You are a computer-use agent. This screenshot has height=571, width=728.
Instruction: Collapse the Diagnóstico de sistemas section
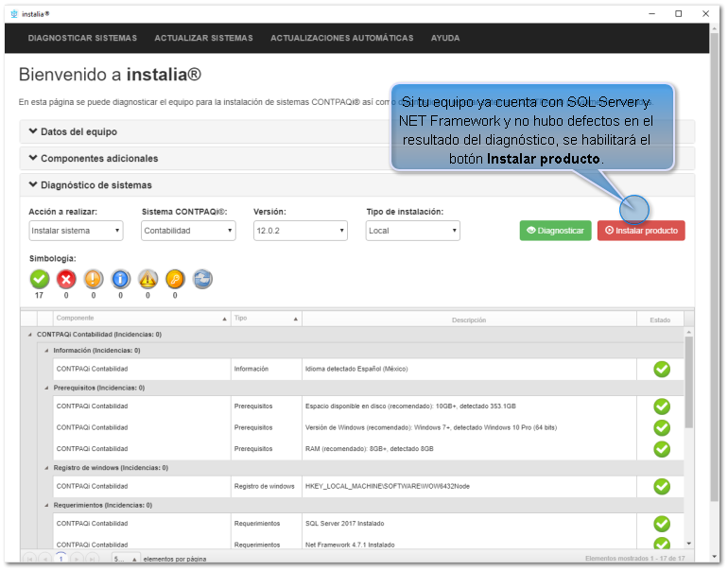(90, 185)
